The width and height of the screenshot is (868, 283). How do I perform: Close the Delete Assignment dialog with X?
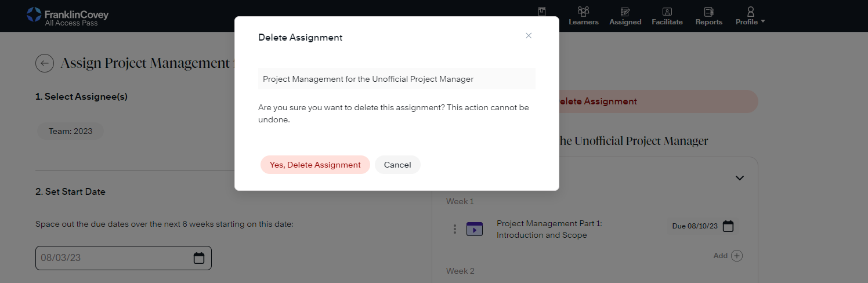pyautogui.click(x=529, y=36)
